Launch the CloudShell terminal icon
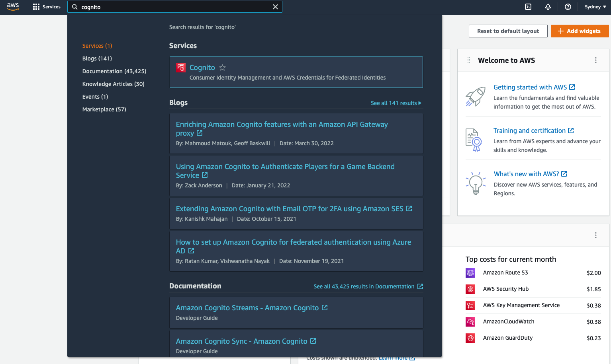Image resolution: width=611 pixels, height=364 pixels. [528, 7]
